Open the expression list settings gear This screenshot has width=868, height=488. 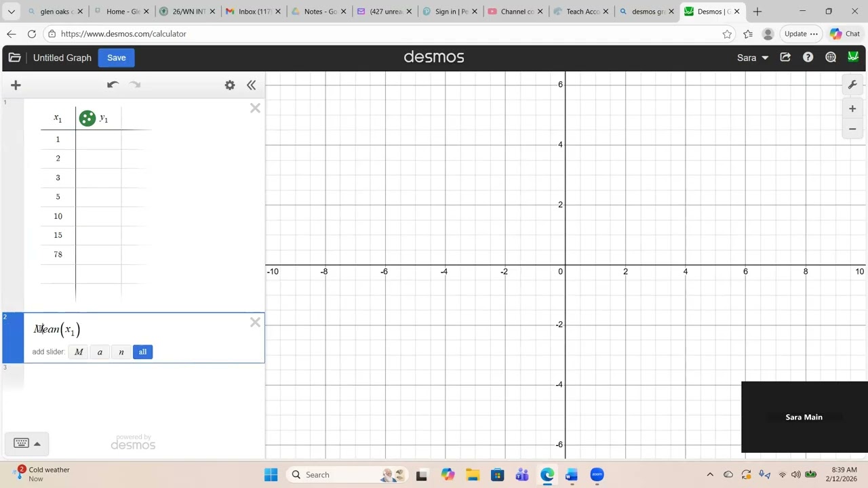coord(230,85)
